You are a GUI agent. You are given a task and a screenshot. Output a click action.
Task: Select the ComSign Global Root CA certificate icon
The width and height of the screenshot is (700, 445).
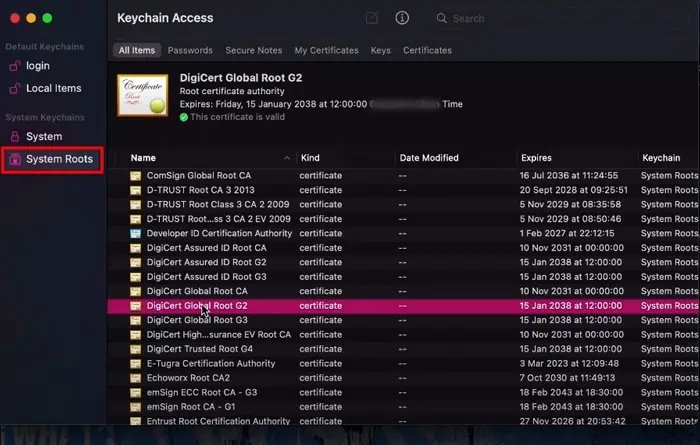coord(137,175)
